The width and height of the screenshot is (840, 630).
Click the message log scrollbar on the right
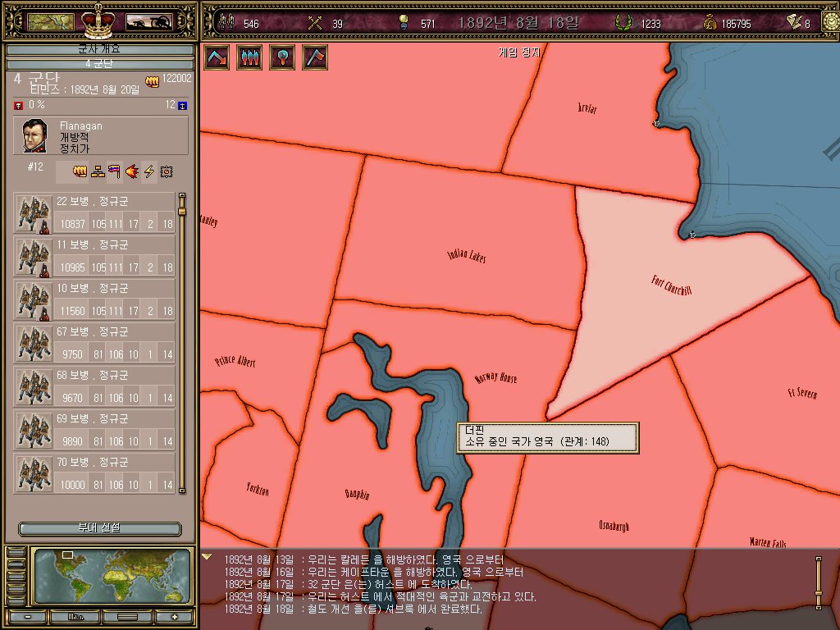(818, 583)
